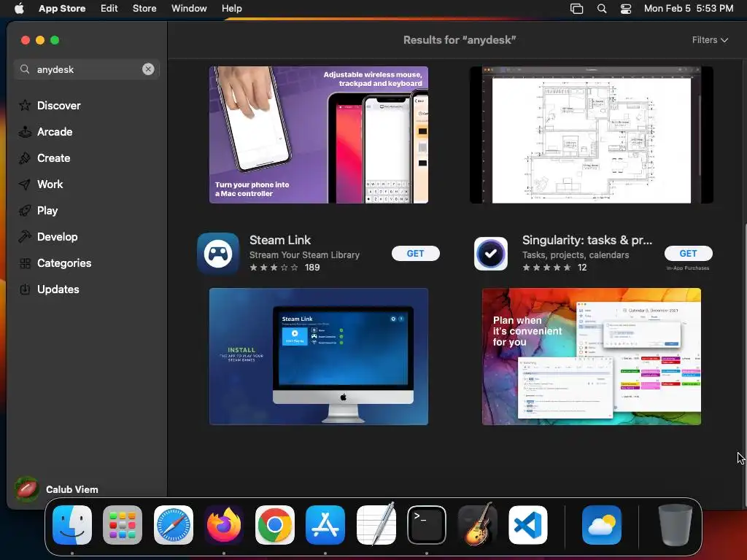View the Mac controller phone preview image
747x560 pixels.
click(x=319, y=135)
